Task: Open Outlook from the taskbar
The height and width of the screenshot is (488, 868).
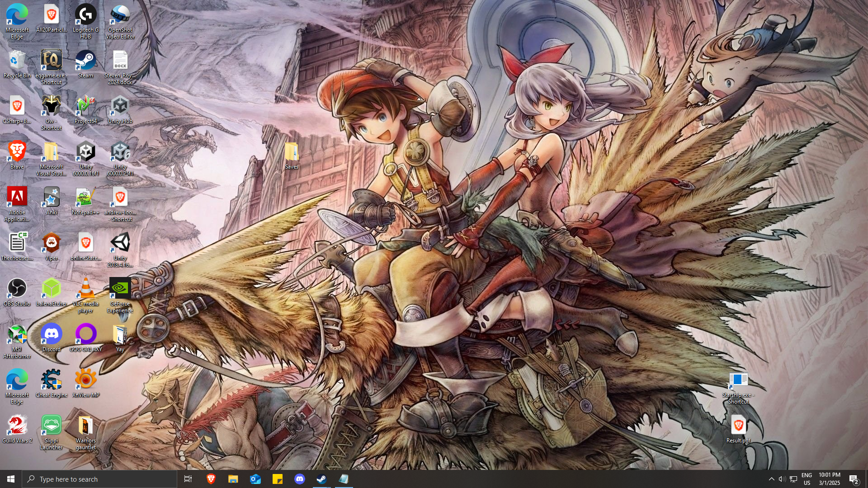Action: [x=255, y=479]
